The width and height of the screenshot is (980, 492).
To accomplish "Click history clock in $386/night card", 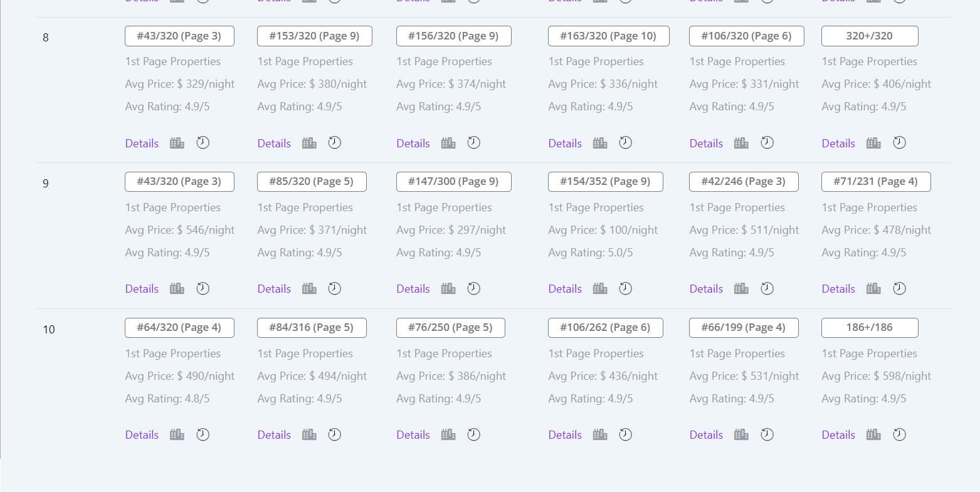I will (x=474, y=434).
